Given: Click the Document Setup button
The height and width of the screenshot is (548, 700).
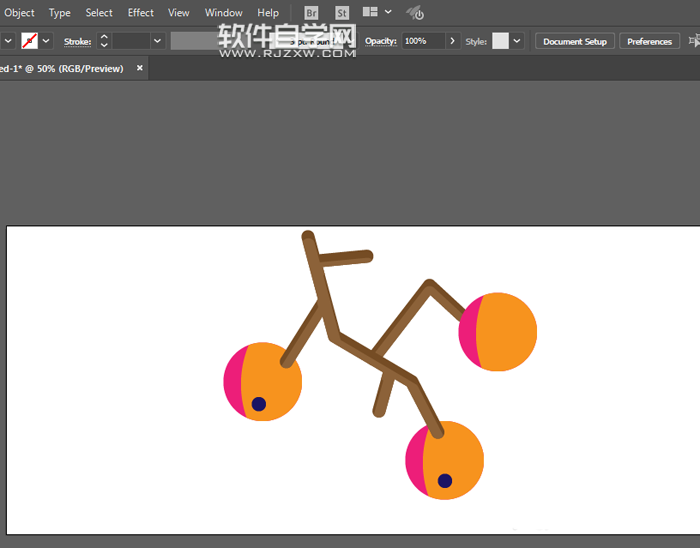Looking at the screenshot, I should point(575,41).
